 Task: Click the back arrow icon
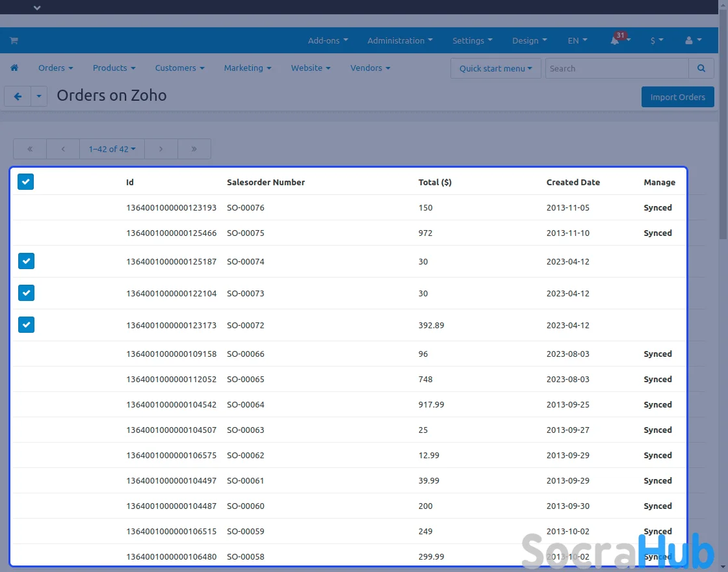[18, 96]
